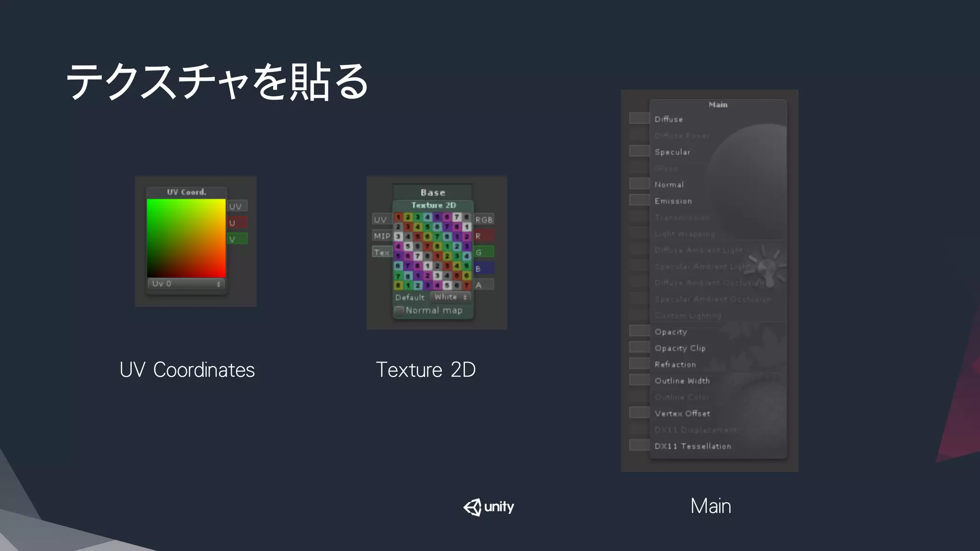Click the disabled Diffuse Ambient Light label
This screenshot has width=980, height=551.
click(698, 250)
